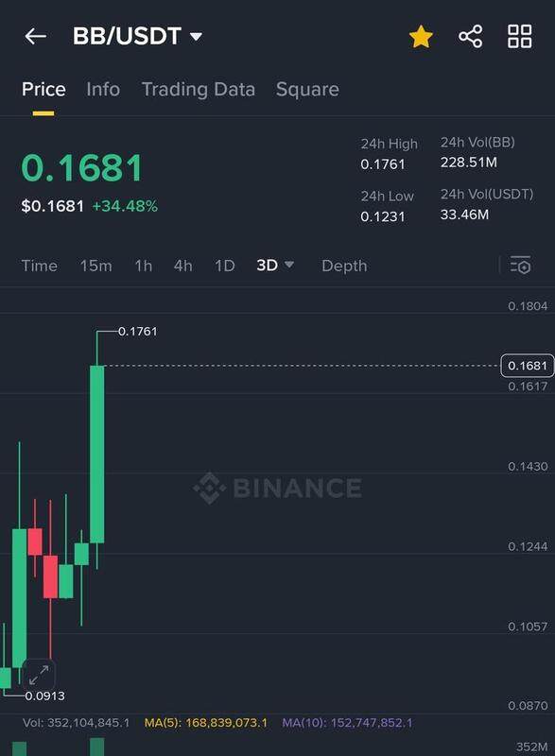Viewport: 555px width, 756px height.
Task: Select the 15m chart interval
Action: click(95, 266)
